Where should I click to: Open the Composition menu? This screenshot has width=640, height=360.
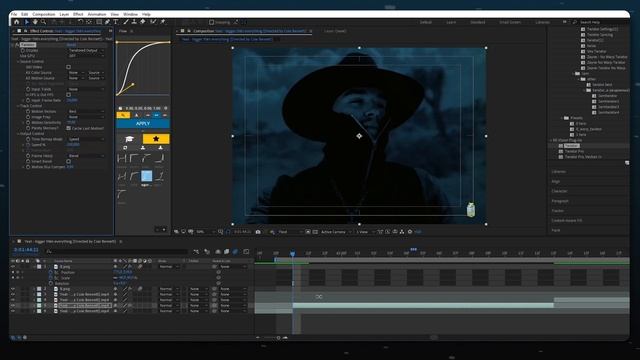[x=43, y=14]
